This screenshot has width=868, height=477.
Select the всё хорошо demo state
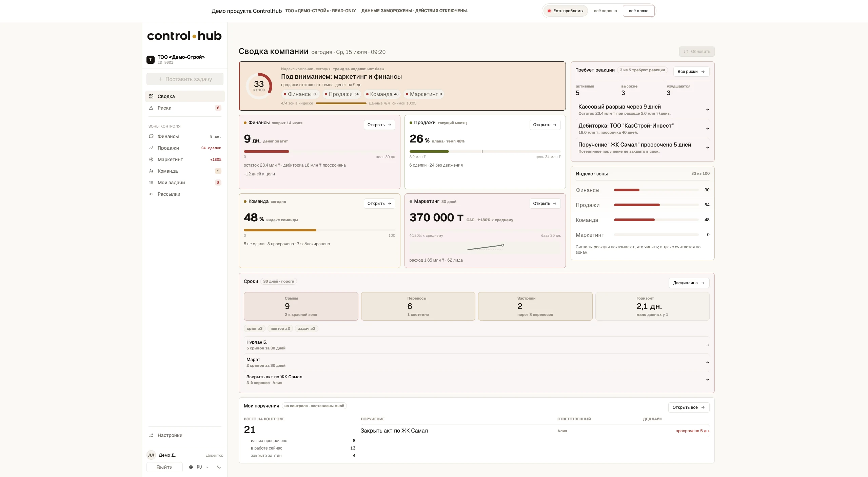(605, 11)
